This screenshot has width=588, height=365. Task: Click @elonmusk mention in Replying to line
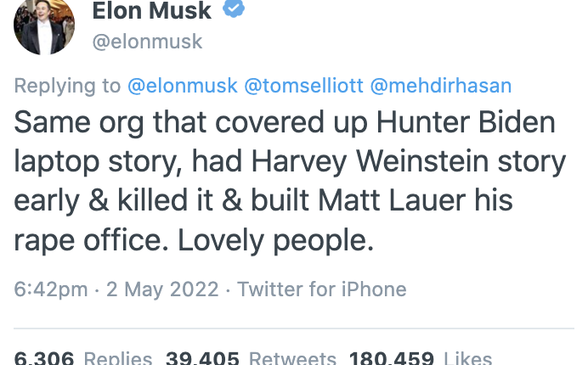pos(182,87)
